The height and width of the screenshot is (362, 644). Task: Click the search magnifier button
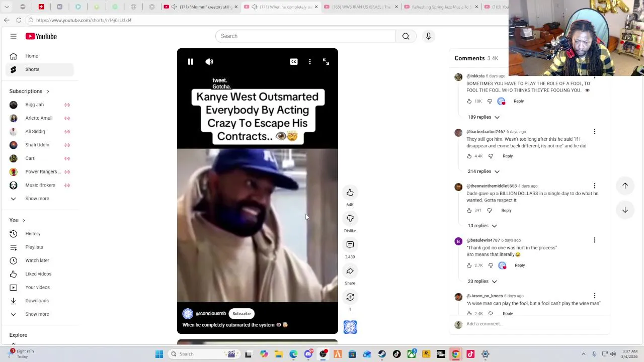406,36
